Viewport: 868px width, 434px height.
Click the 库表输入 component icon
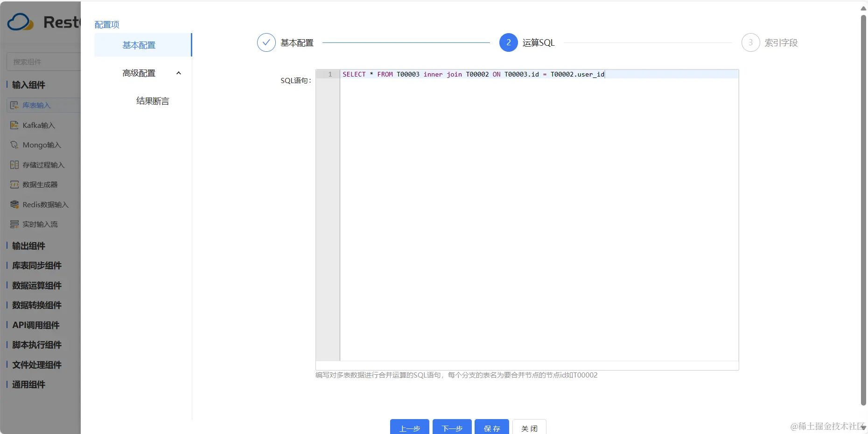pos(14,105)
